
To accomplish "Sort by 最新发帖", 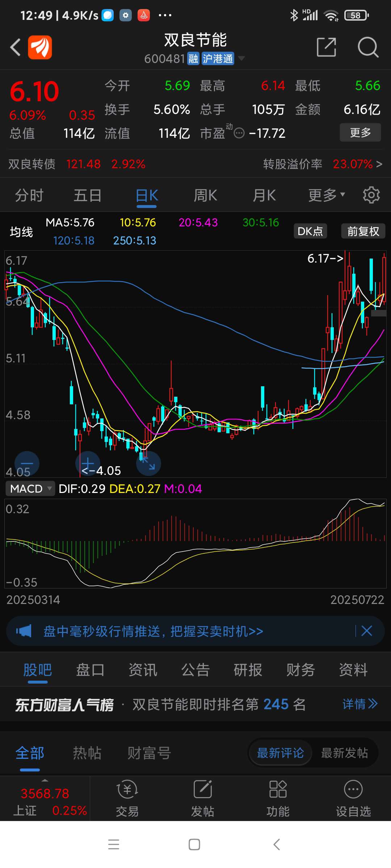I will tap(344, 753).
